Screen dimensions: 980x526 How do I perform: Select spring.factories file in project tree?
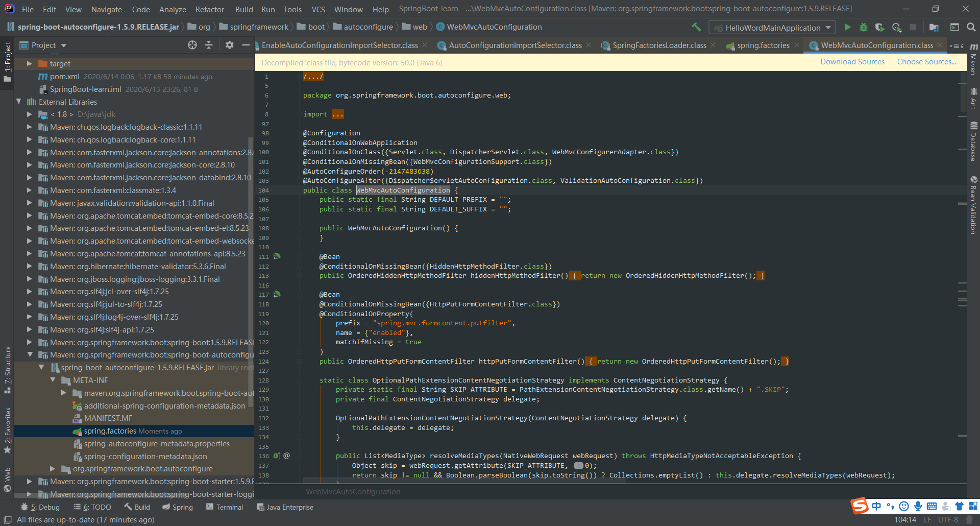tap(134, 431)
